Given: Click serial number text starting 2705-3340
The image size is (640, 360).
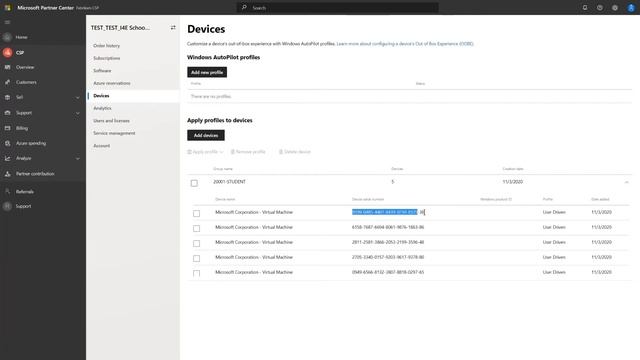Looking at the screenshot, I should click(x=388, y=258).
